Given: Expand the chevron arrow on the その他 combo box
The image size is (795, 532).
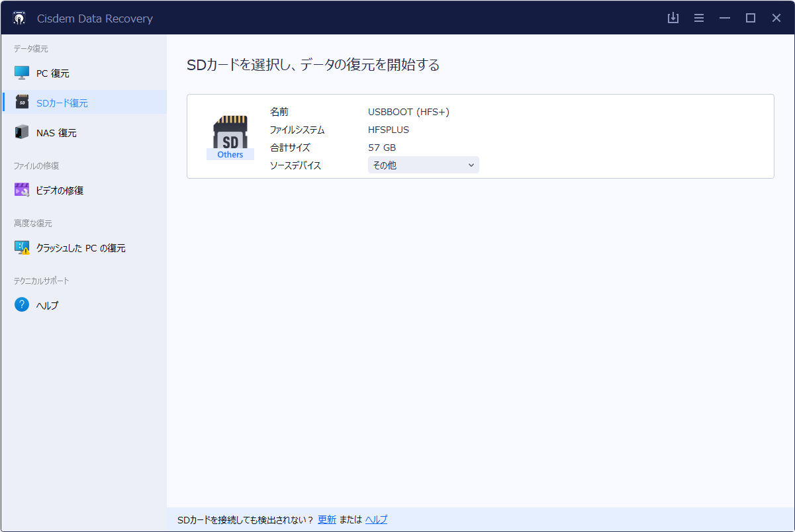Looking at the screenshot, I should (x=471, y=165).
